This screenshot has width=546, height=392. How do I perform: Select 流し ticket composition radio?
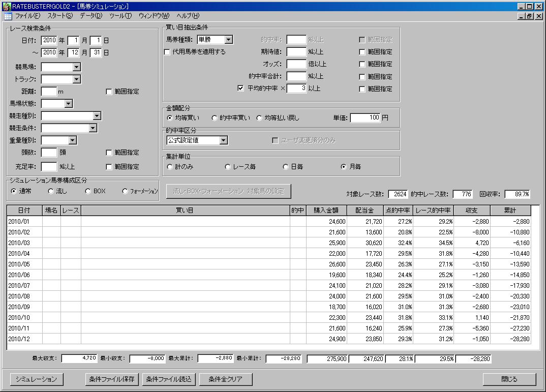point(51,191)
